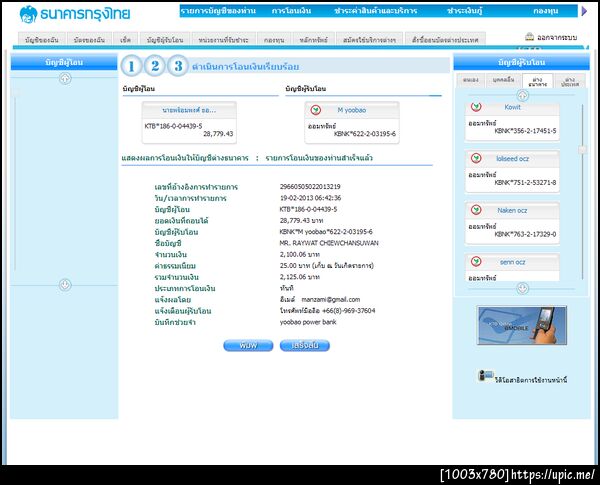Open ชำระเงินกู้ in top menu
Screen dimensions: 600x485
[465, 11]
